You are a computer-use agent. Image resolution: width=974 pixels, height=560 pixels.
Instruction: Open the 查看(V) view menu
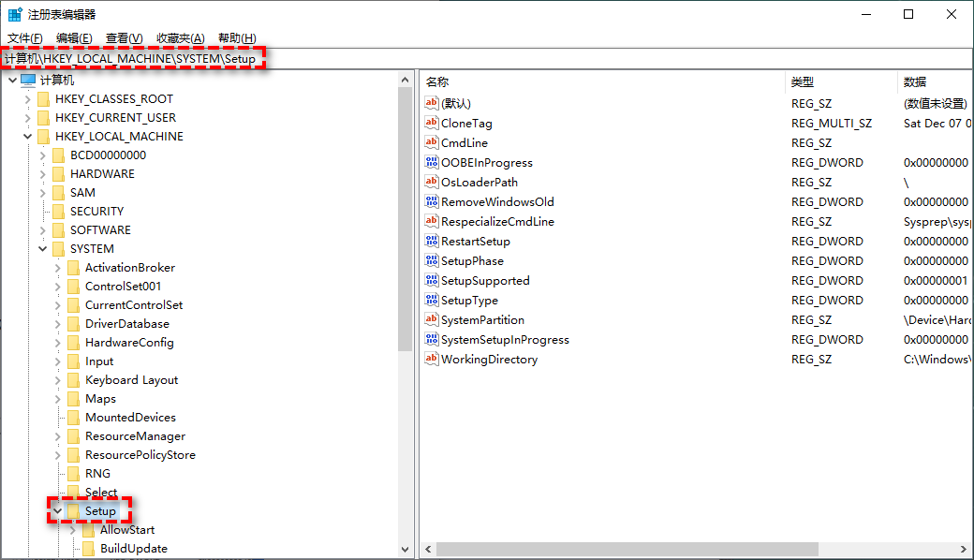pyautogui.click(x=124, y=37)
